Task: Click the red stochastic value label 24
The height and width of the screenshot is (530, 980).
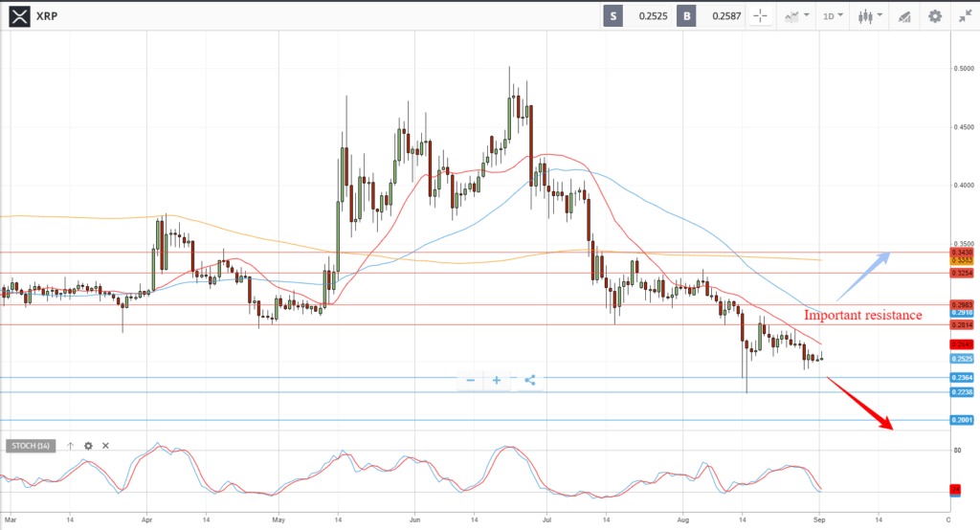Action: coord(955,489)
